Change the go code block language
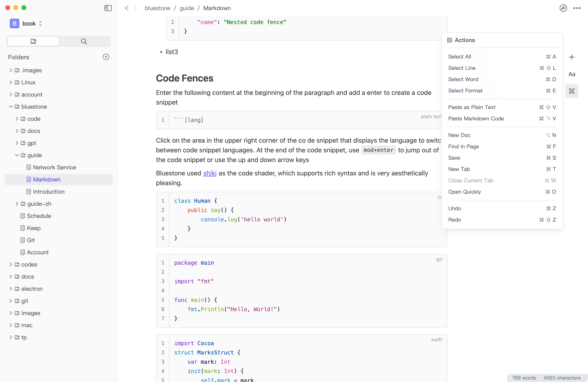 tap(439, 259)
